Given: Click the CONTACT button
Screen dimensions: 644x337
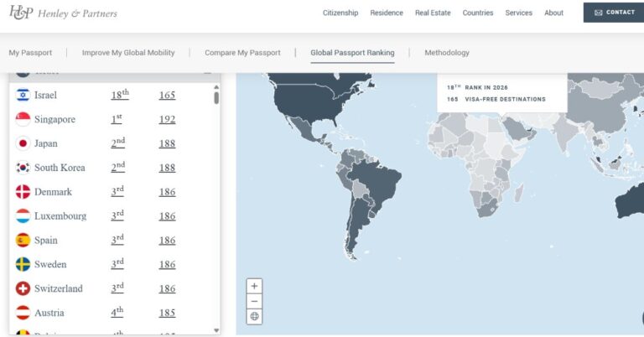Looking at the screenshot, I should tap(614, 13).
